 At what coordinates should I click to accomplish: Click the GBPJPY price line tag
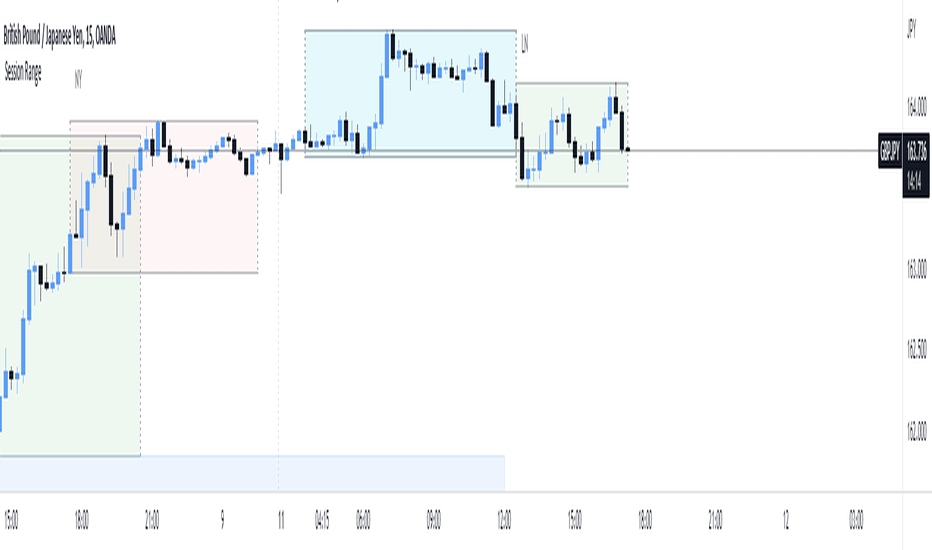890,151
